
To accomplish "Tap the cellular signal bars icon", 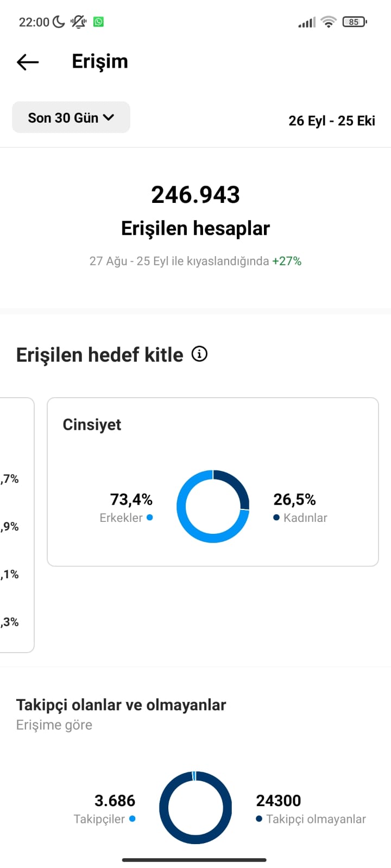I will pyautogui.click(x=307, y=22).
